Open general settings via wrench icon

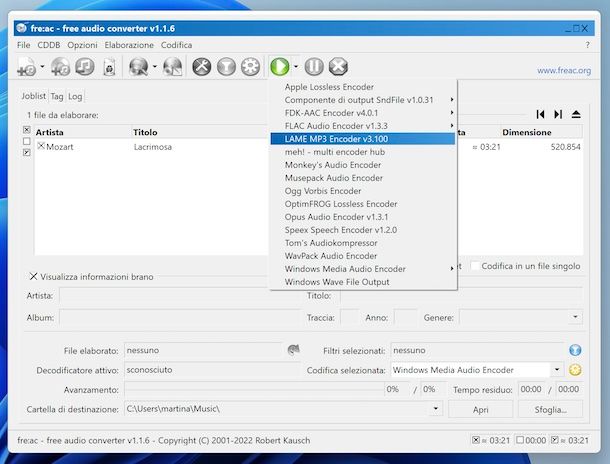pyautogui.click(x=202, y=67)
